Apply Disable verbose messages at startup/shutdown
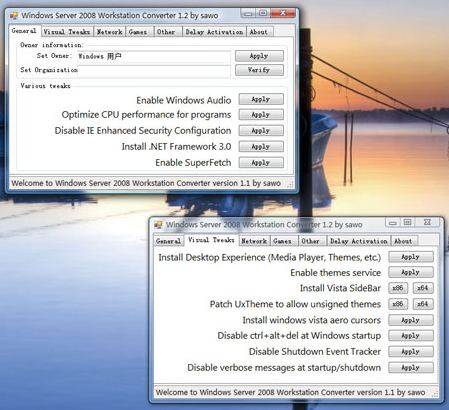Screen dimensions: 449x410 click(x=411, y=368)
